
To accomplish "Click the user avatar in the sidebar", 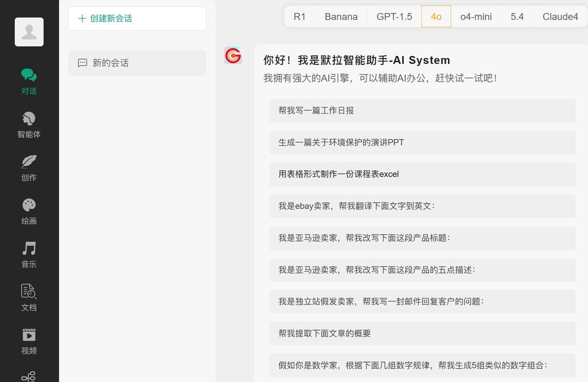I will (x=29, y=32).
